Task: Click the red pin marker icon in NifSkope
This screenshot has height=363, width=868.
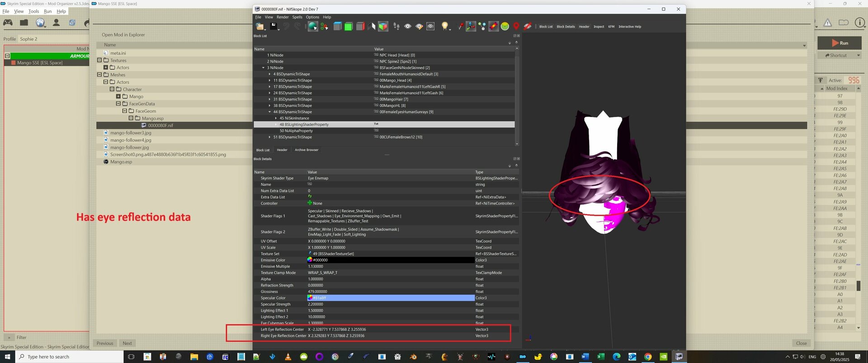Action: (x=460, y=27)
